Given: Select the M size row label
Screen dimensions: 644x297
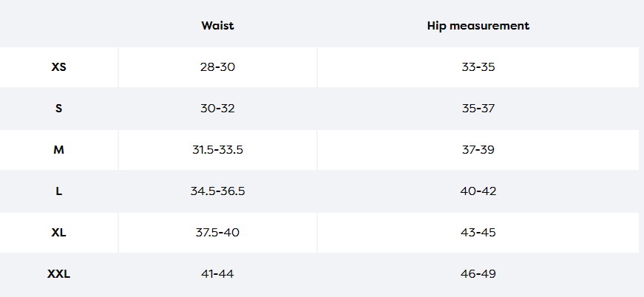Looking at the screenshot, I should [59, 149].
